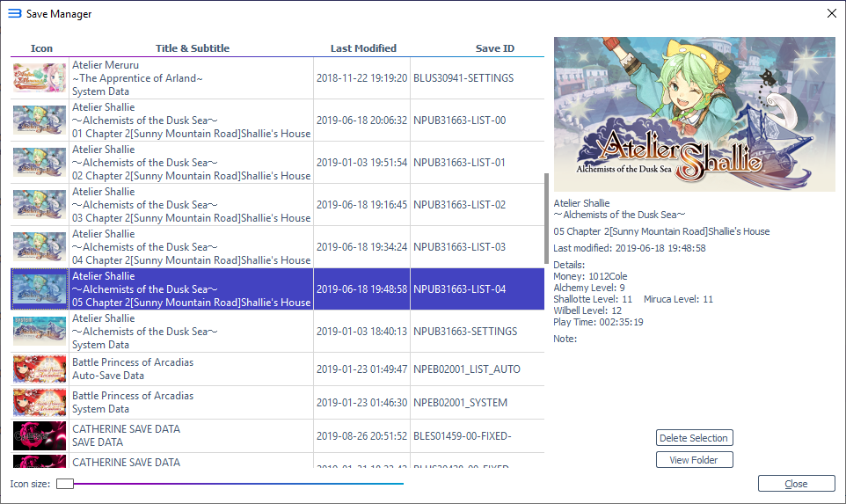
Task: Click Catherine BLES01459 save icon
Action: coord(40,436)
